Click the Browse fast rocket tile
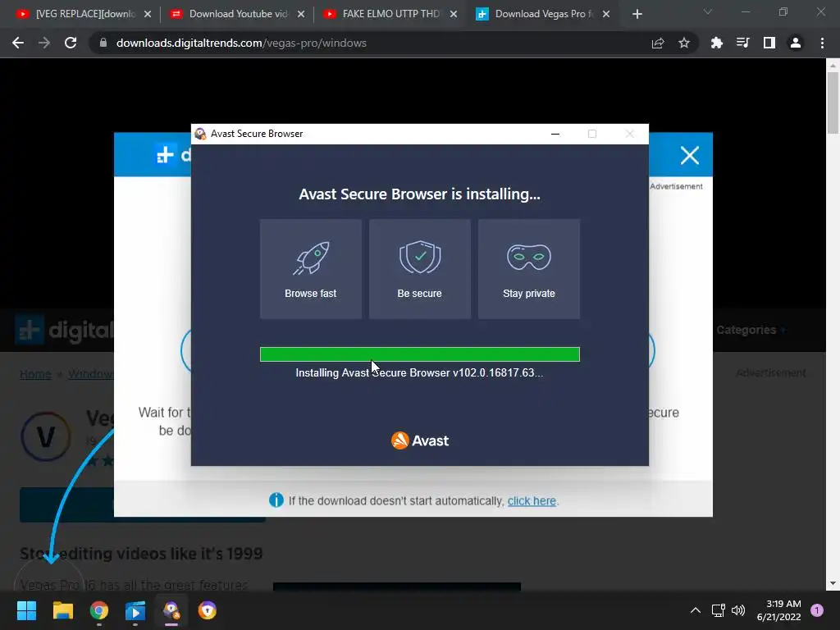Viewport: 840px width, 630px height. (311, 269)
